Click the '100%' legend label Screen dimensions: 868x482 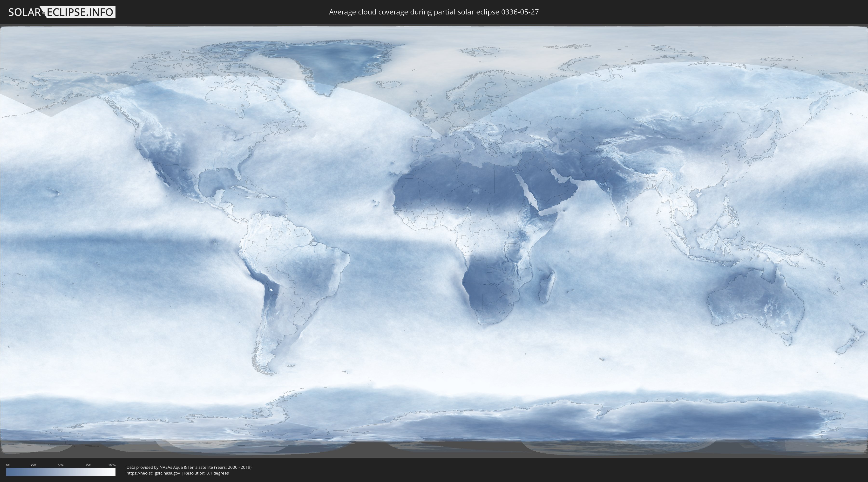[x=112, y=465]
